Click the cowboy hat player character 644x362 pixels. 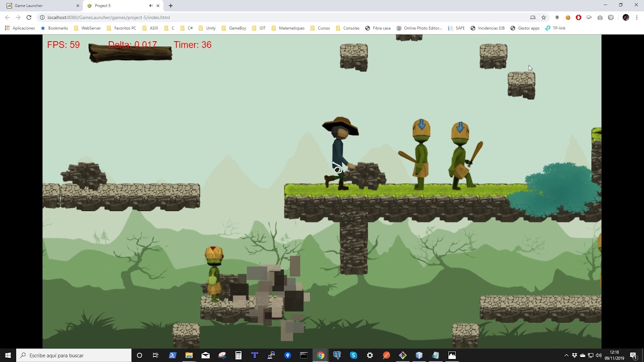[x=340, y=153]
